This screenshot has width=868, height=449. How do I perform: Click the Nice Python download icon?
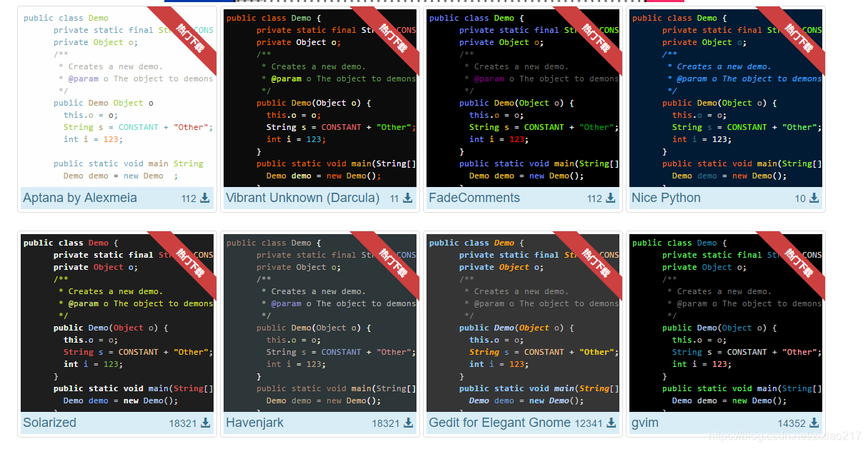coord(814,198)
